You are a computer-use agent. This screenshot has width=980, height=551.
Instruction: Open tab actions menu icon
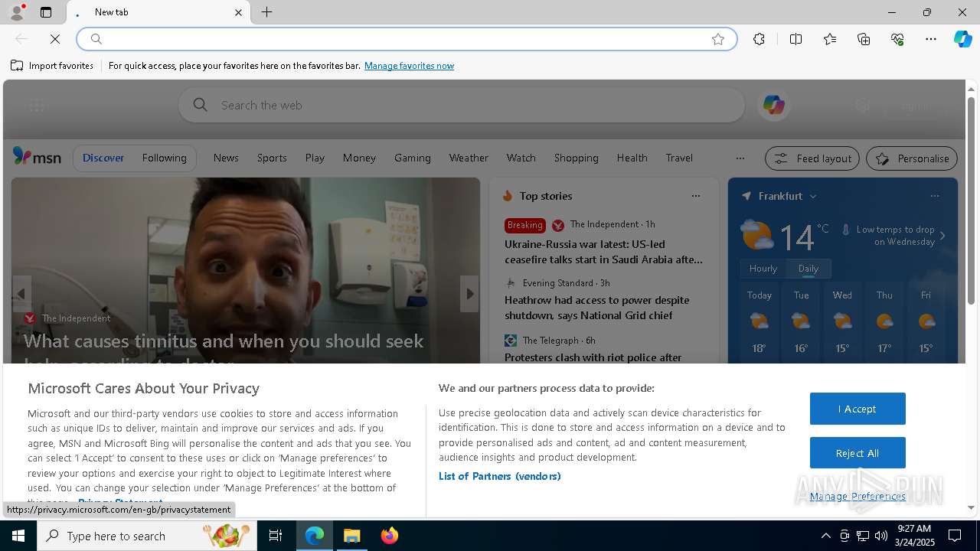pyautogui.click(x=46, y=12)
